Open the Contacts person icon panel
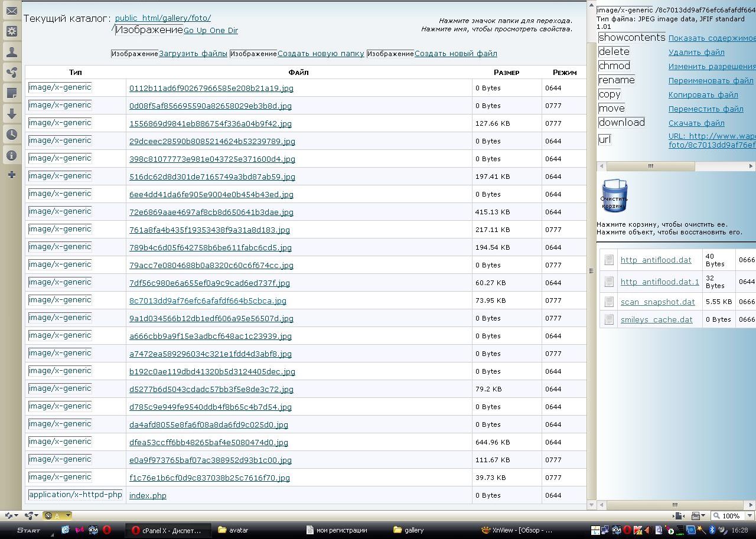756x539 pixels. tap(11, 52)
